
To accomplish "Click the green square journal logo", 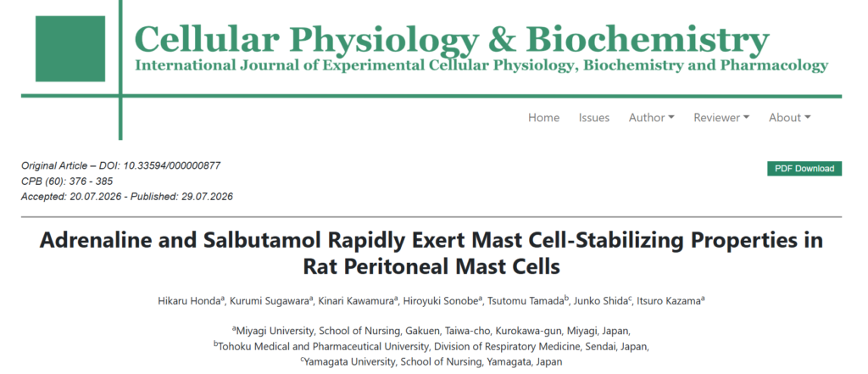I will pos(70,48).
